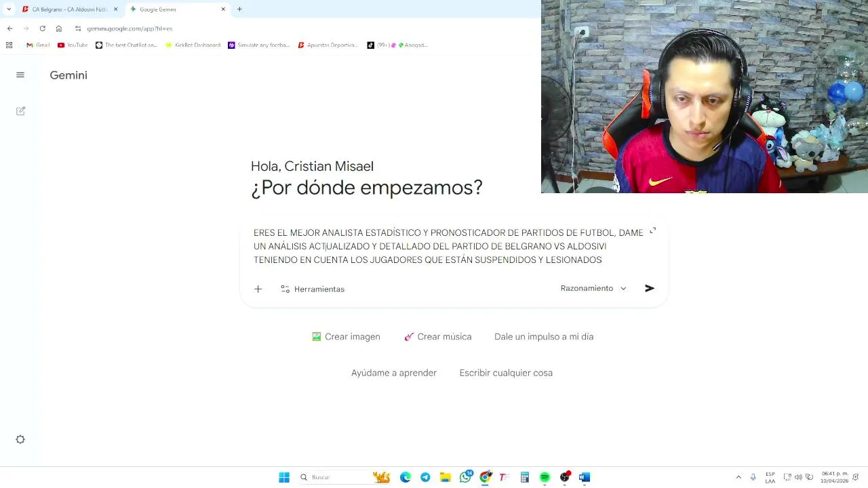Open Microsoft Edge from taskbar
The image size is (868, 488).
(406, 477)
